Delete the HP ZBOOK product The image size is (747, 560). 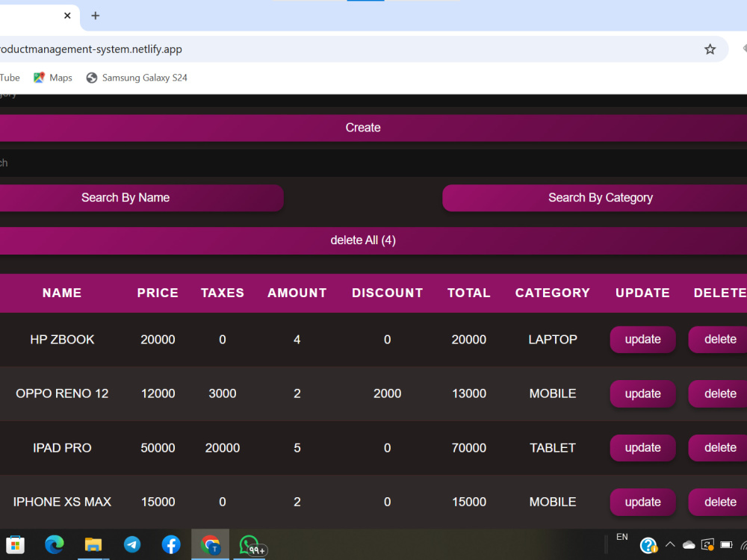coord(719,340)
